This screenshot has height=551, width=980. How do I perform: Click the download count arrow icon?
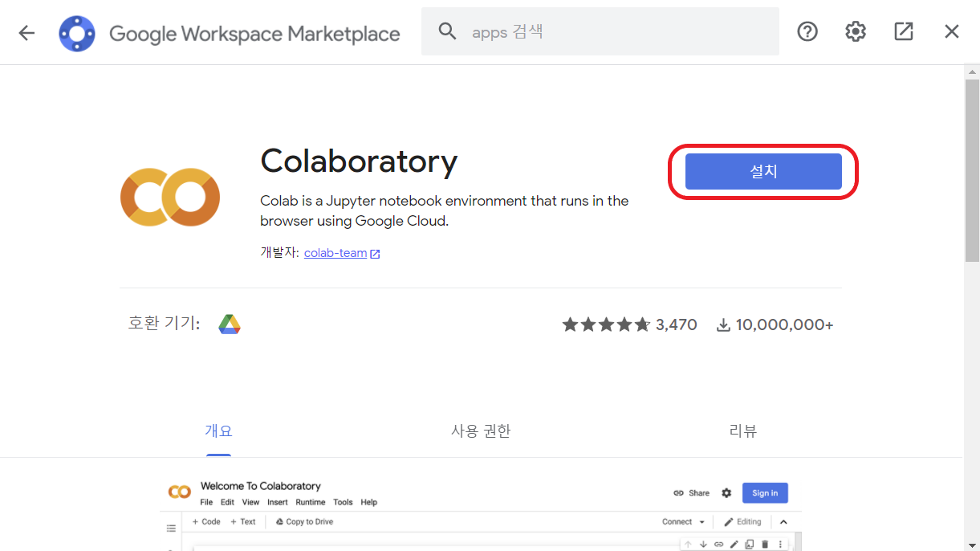coord(723,324)
